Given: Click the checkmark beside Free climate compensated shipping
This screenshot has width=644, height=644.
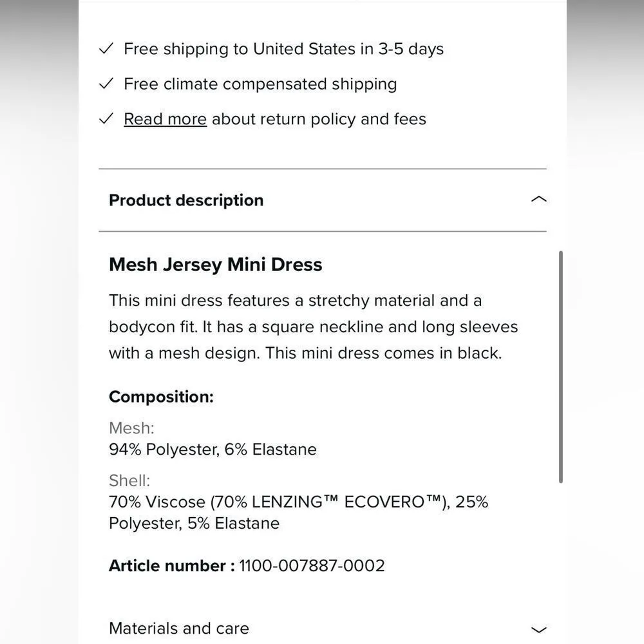Looking at the screenshot, I should 107,84.
